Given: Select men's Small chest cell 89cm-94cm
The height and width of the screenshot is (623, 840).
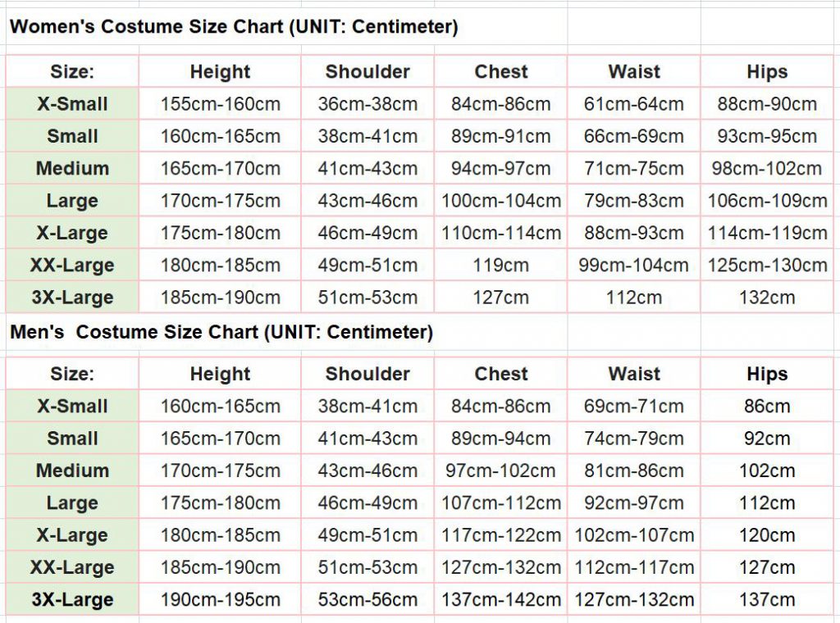Looking at the screenshot, I should click(500, 439).
